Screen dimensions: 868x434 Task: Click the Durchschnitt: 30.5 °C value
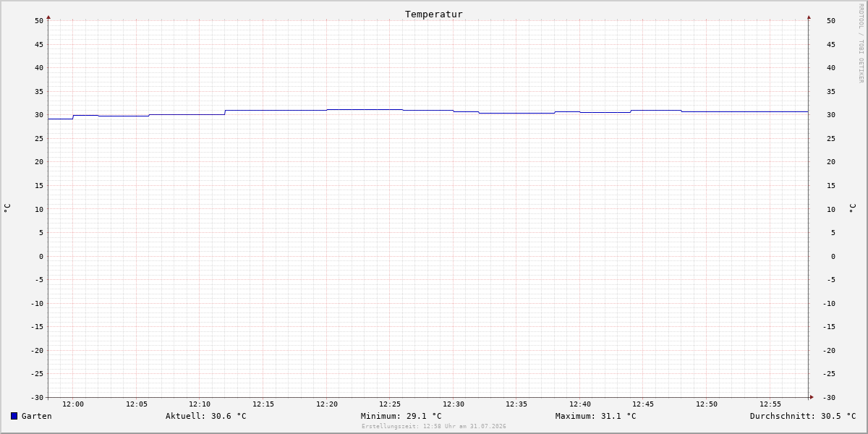click(803, 416)
